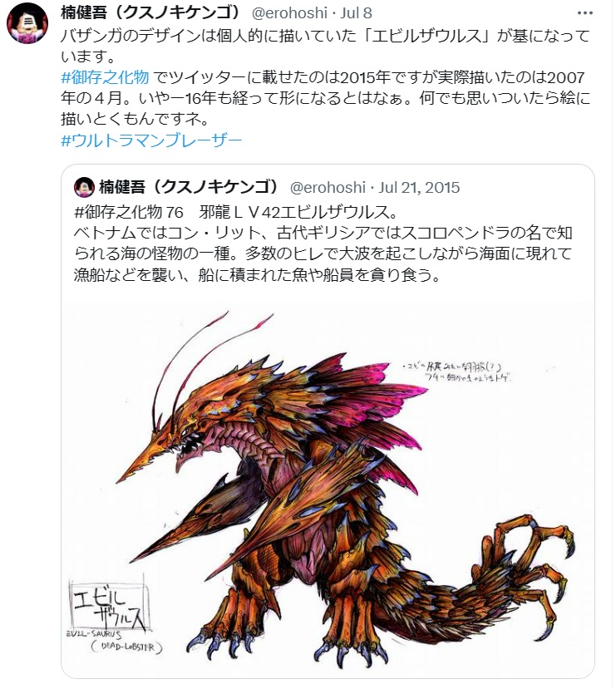Open the three-dot more options menu
Image resolution: width=616 pixels, height=689 pixels.
click(584, 13)
